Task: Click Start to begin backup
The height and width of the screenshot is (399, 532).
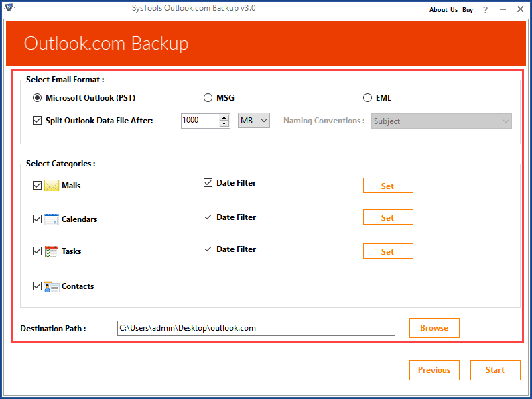Action: [x=495, y=370]
